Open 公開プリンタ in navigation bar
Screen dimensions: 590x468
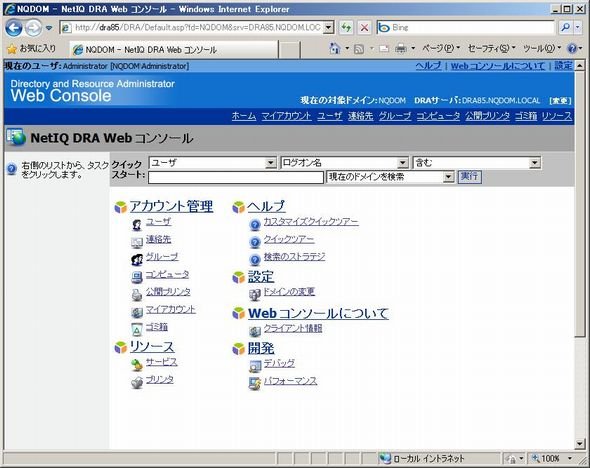487,116
